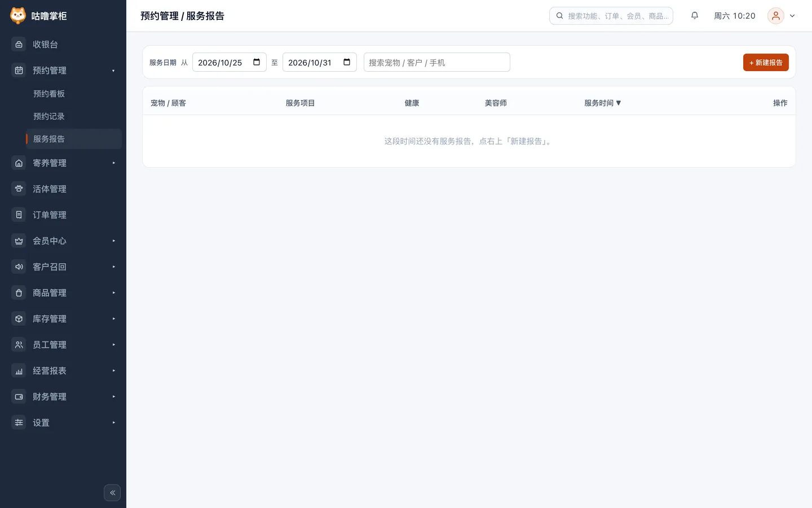The image size is (812, 508).
Task: Click the user avatar icon
Action: pos(776,16)
